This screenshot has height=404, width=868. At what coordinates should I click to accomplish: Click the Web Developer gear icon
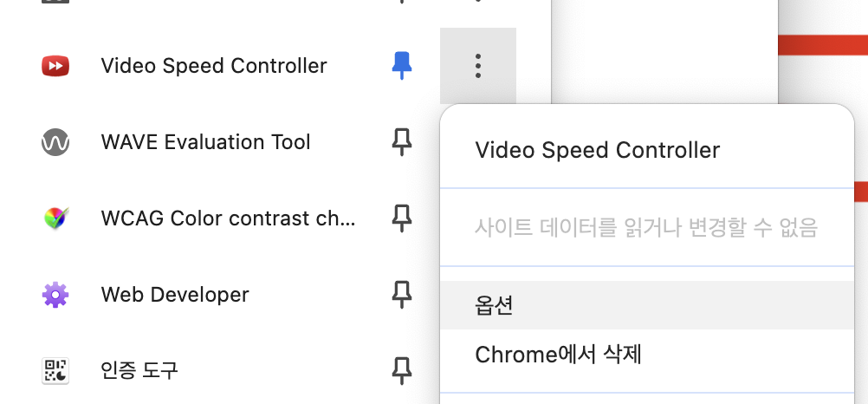[x=55, y=294]
